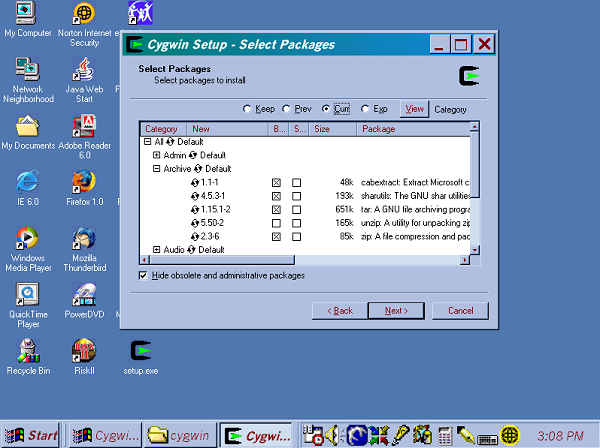Screen dimensions: 600x448
Task: Click horizontal scrollbar right arrow in package list
Action: [x=465, y=260]
